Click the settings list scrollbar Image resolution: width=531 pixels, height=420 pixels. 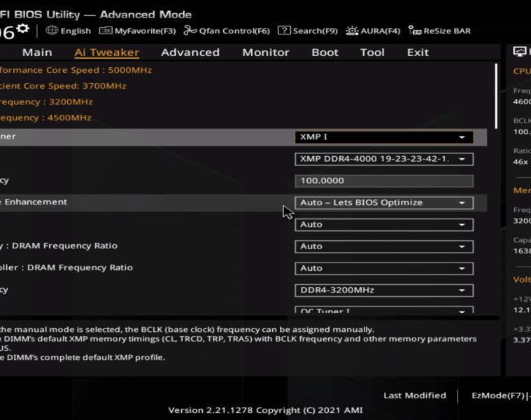pyautogui.click(x=496, y=96)
